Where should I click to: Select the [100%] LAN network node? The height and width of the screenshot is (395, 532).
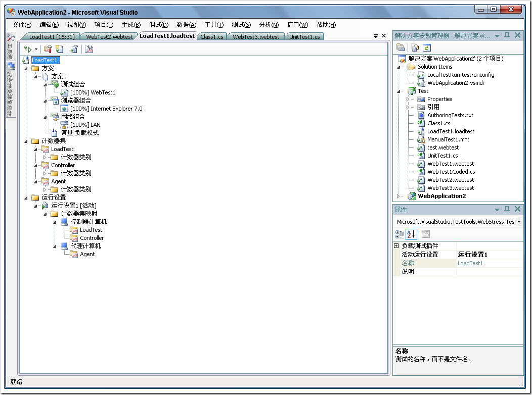click(x=85, y=125)
